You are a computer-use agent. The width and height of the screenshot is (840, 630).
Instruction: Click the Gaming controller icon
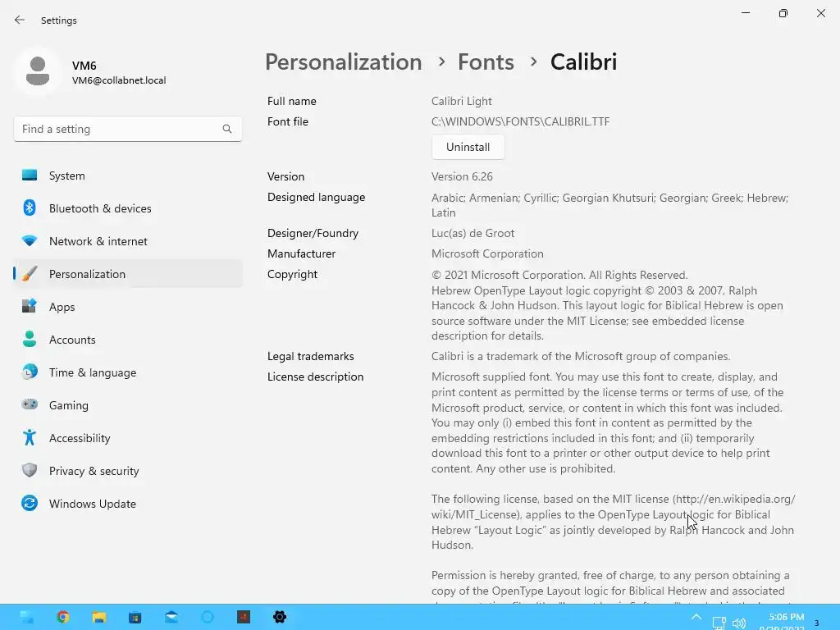(30, 404)
